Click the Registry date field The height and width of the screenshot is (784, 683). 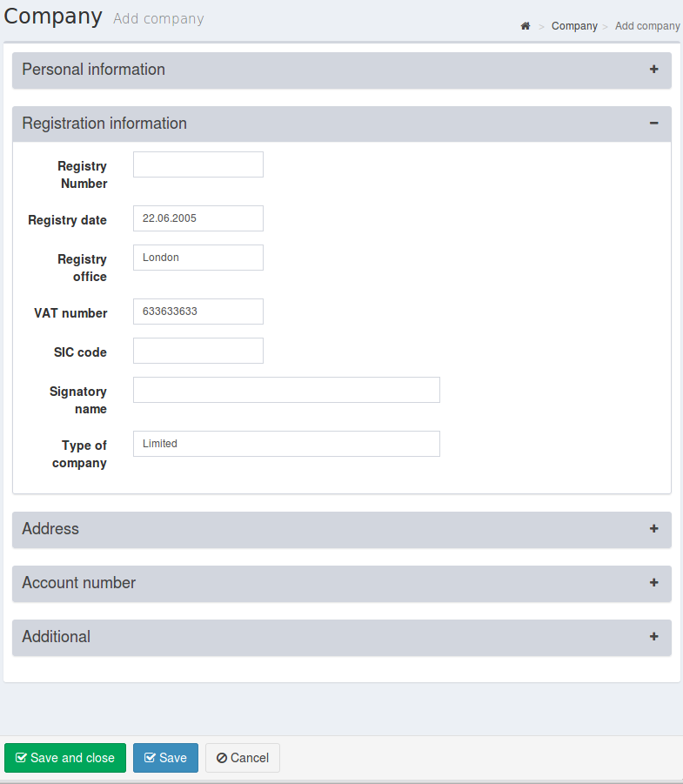coord(198,218)
